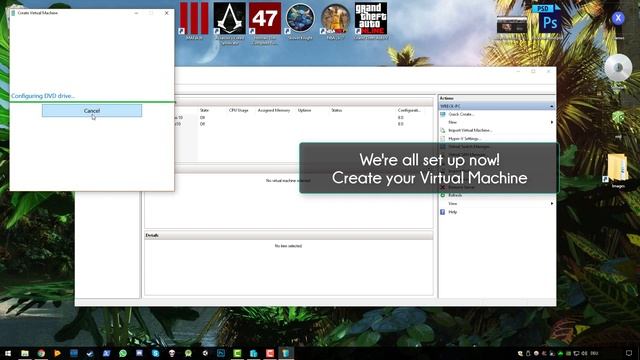Image resolution: width=640 pixels, height=360 pixels.
Task: Open the image thumbnail file beside the PSD
Action: coord(512,25)
